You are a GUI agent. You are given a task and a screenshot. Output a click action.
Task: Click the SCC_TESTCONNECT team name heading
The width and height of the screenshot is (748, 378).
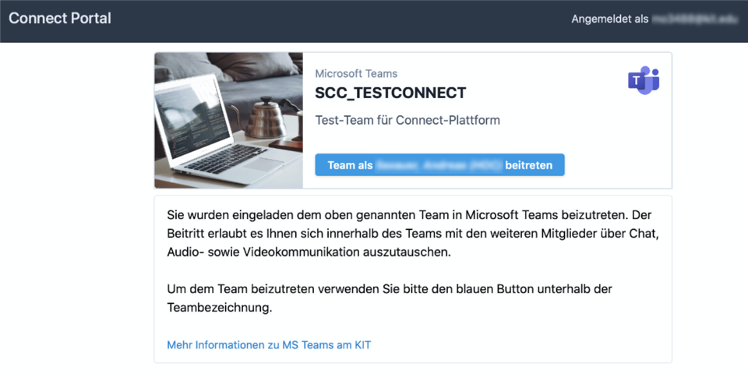(390, 93)
